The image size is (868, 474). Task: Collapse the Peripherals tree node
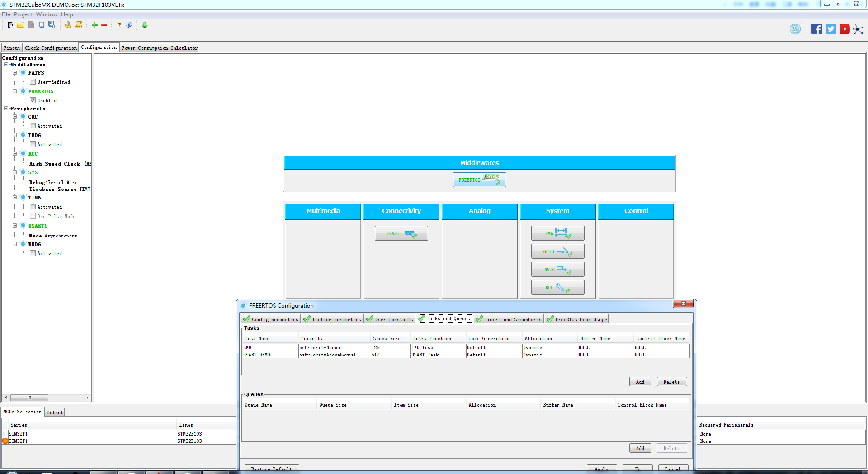pyautogui.click(x=6, y=109)
